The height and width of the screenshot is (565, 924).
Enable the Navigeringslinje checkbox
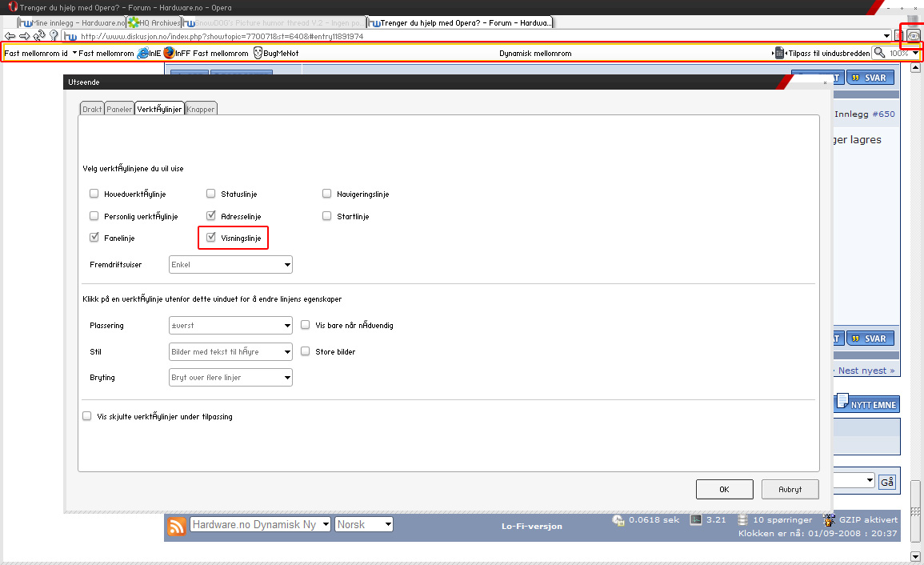point(326,194)
